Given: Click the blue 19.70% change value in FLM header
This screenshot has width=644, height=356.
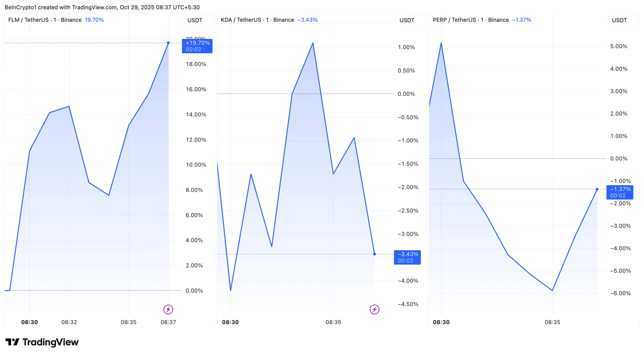Looking at the screenshot, I should tap(94, 19).
